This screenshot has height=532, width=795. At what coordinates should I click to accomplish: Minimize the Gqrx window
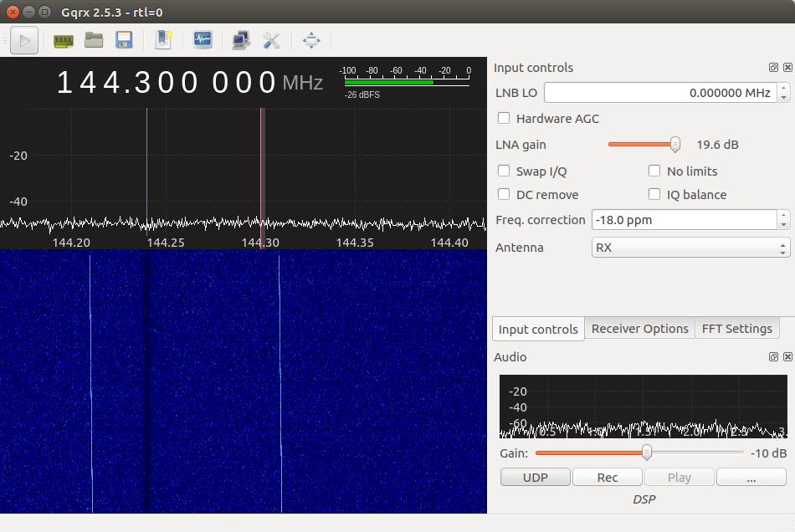click(x=29, y=12)
